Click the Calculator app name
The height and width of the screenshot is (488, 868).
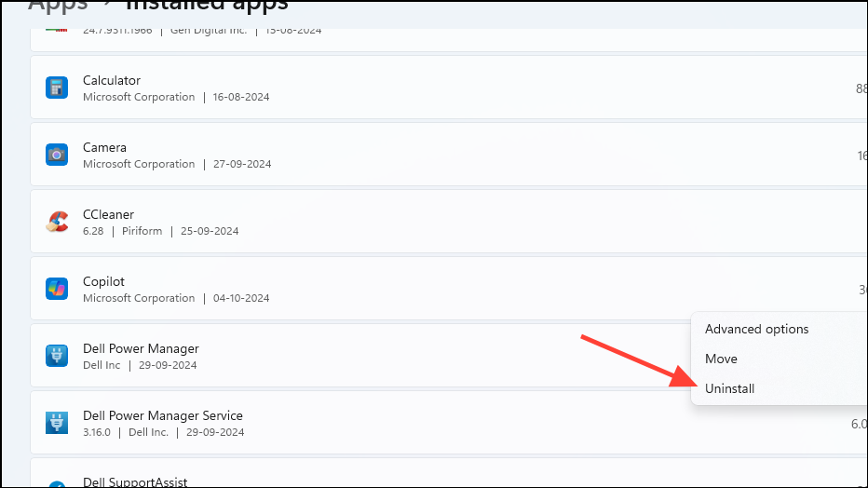tap(111, 80)
